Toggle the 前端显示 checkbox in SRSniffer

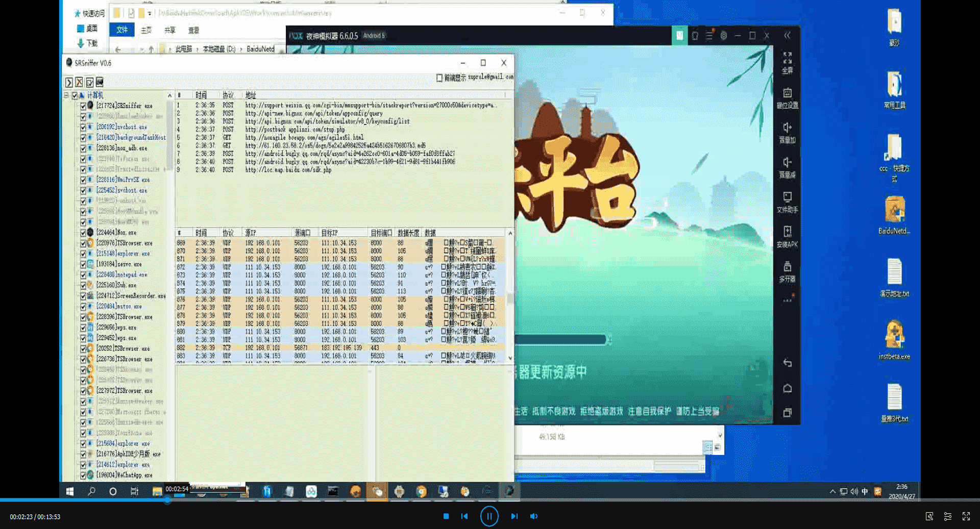point(439,78)
